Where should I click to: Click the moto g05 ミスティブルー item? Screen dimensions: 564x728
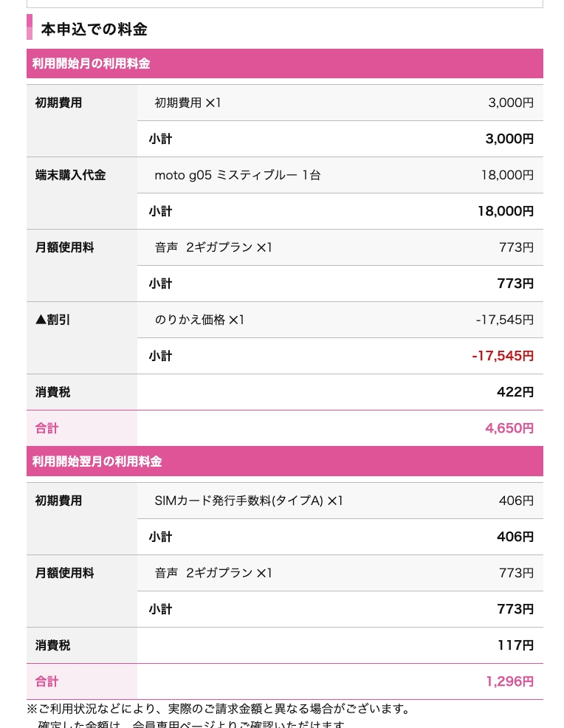(x=237, y=175)
